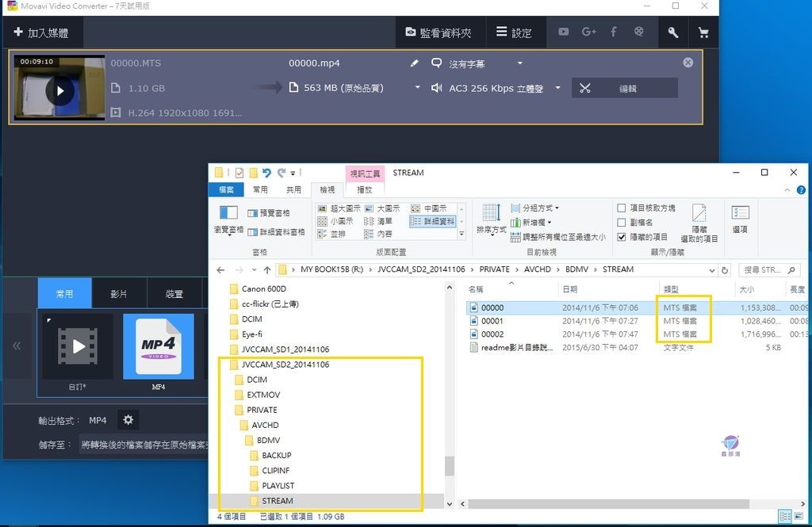Click the Search STREAM box
812x527 pixels.
click(768, 269)
